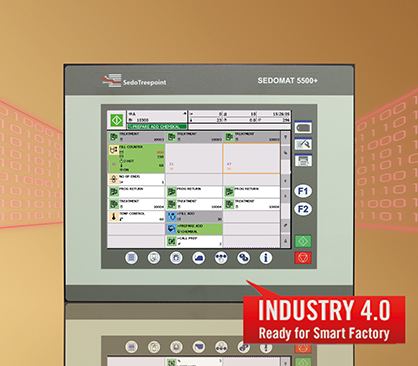Tap the green start button beside the screen

[x=303, y=241]
